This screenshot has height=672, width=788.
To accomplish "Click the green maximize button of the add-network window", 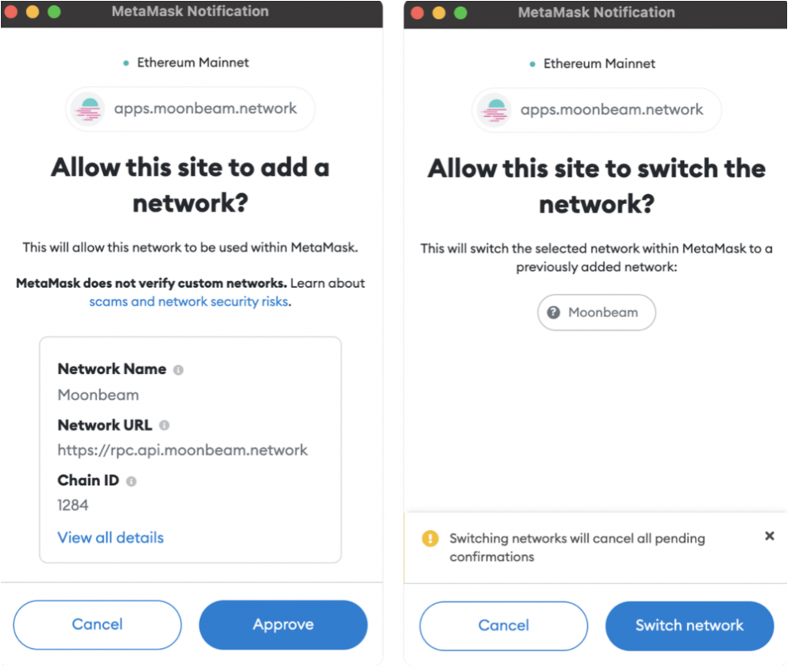I will pos(54,12).
